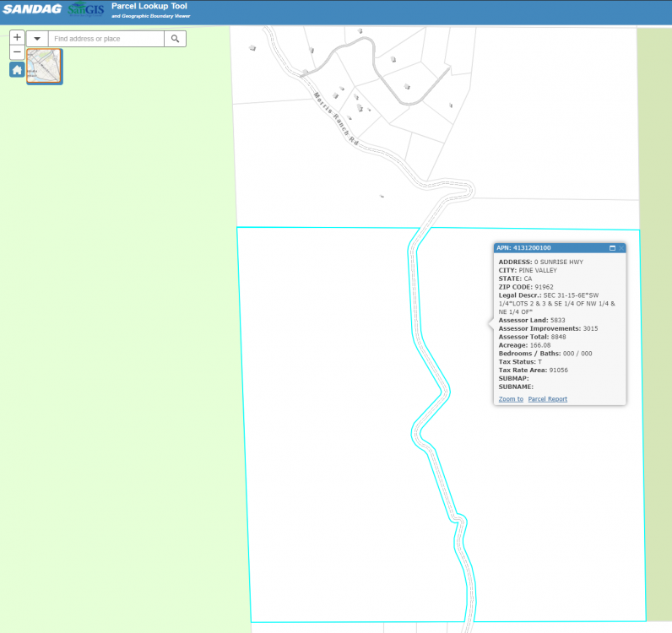Maximize the APN popup window

(612, 248)
